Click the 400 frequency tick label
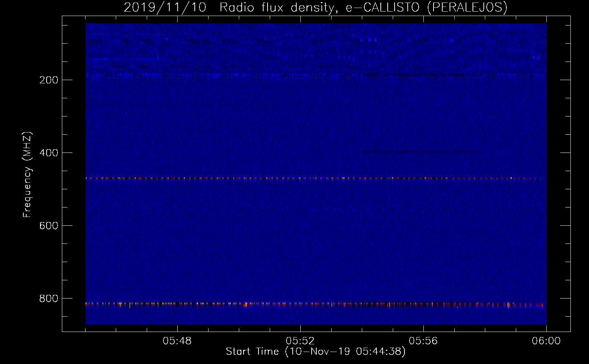 (49, 153)
